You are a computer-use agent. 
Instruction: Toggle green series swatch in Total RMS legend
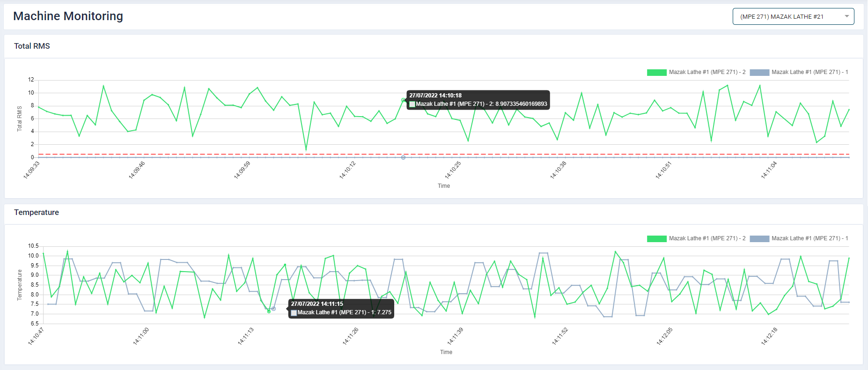(x=656, y=72)
